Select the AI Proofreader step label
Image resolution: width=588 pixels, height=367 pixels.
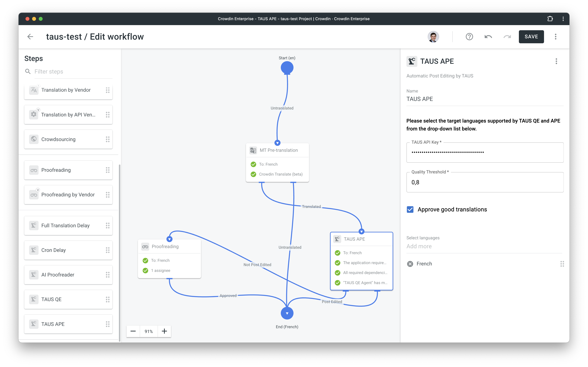[x=58, y=275]
